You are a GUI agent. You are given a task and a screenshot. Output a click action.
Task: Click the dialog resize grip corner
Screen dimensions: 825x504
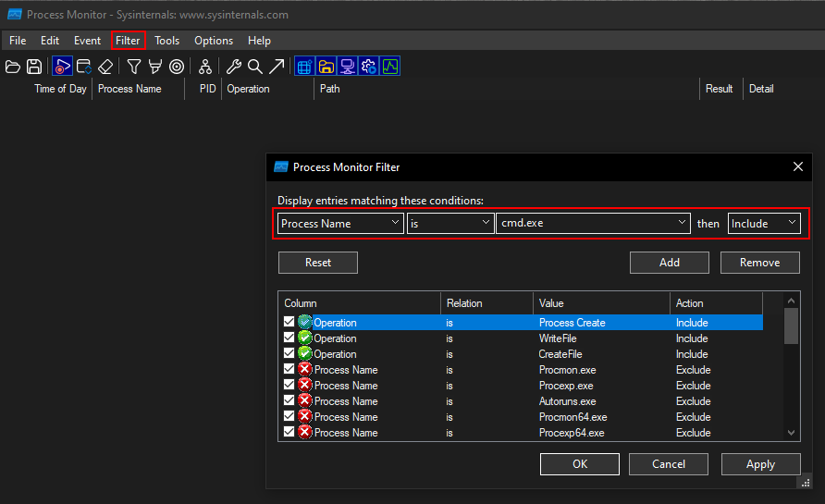pyautogui.click(x=805, y=483)
